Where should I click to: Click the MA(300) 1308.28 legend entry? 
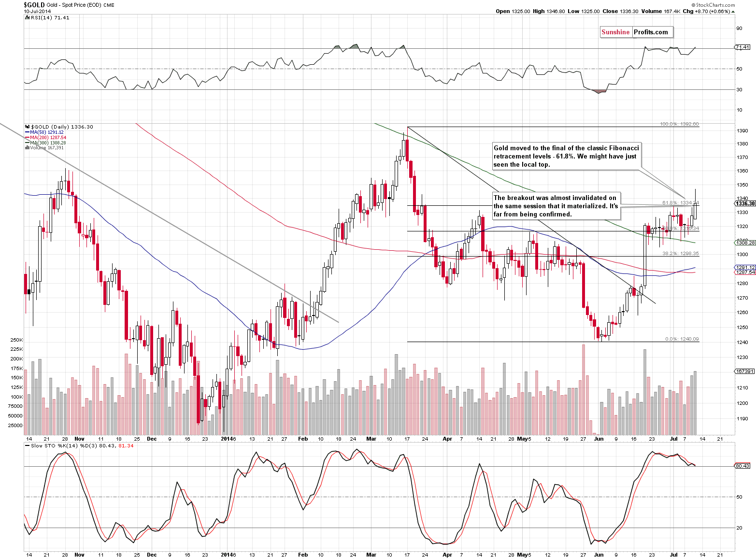48,143
